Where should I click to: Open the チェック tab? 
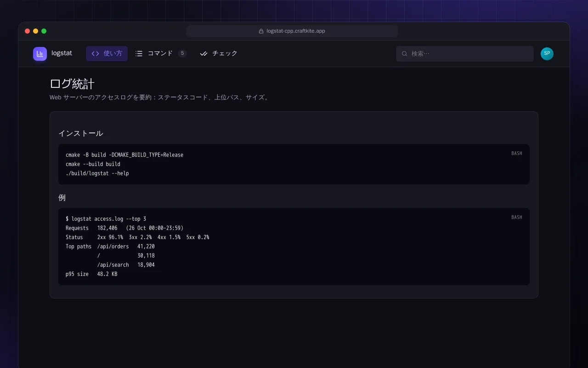coord(219,53)
